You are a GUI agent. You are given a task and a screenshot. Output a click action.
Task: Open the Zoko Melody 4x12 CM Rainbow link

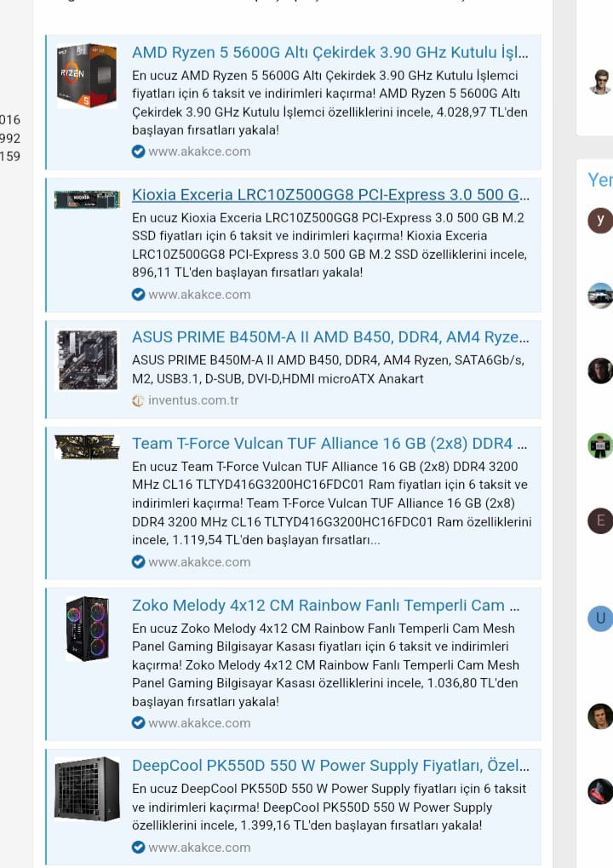click(325, 605)
